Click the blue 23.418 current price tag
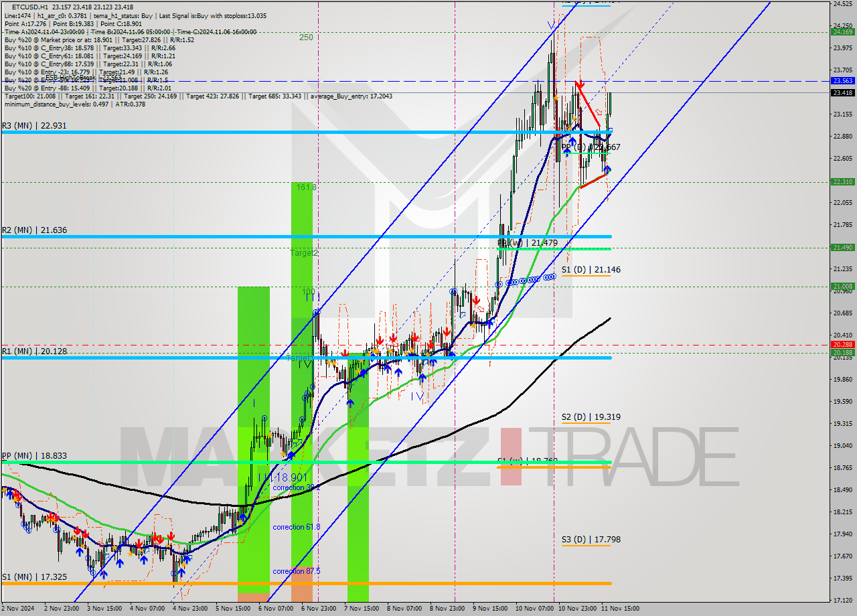The image size is (857, 616). [x=842, y=92]
